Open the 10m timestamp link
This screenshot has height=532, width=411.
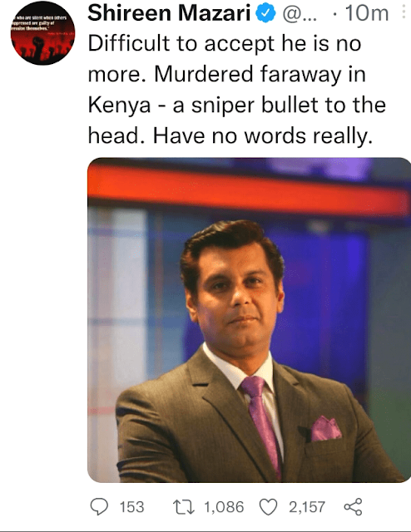367,13
